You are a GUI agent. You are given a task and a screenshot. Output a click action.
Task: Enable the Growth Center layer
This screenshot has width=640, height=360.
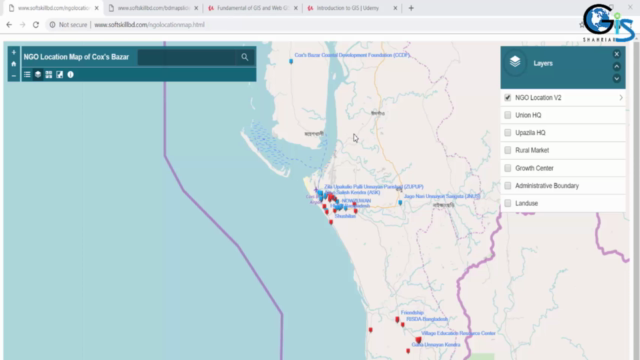coord(507,168)
